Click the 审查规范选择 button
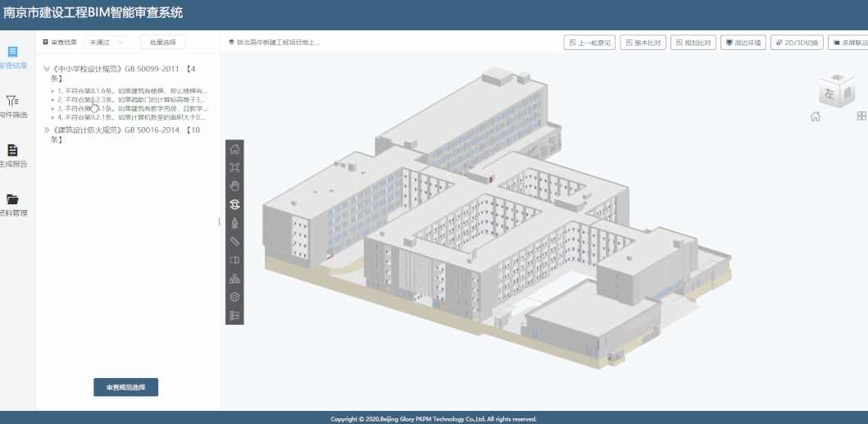Viewport: 868px width, 424px height. [x=125, y=387]
